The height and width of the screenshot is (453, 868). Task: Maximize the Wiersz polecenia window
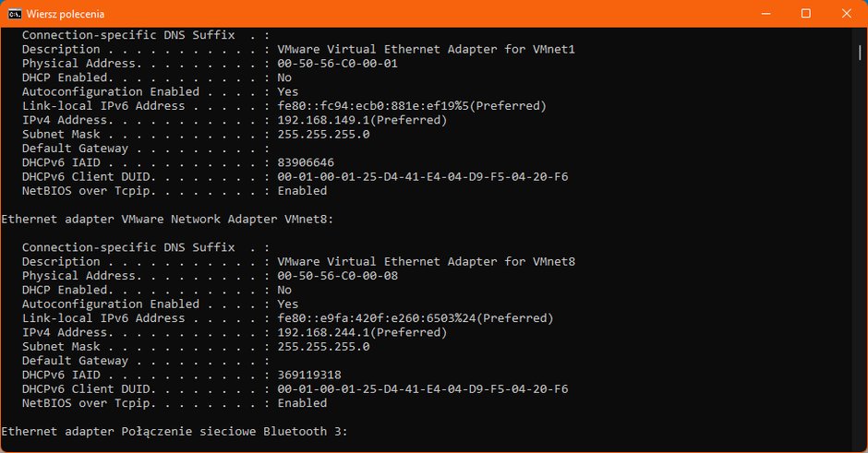click(x=806, y=14)
